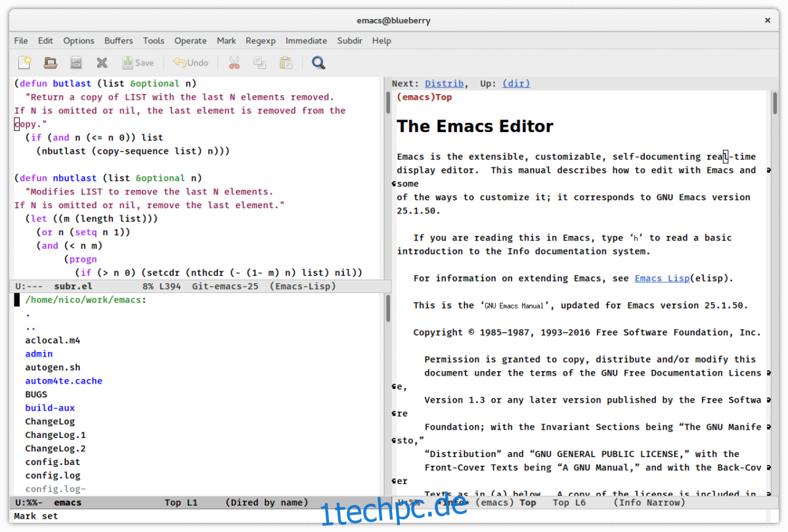Select the ChangeLog file entry

[50, 421]
